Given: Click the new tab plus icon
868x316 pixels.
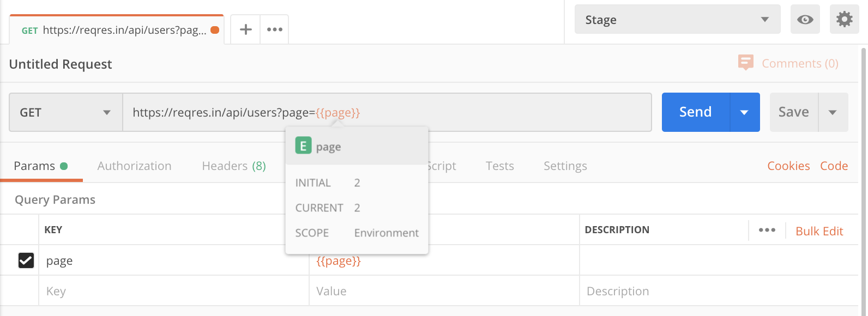Looking at the screenshot, I should tap(246, 29).
